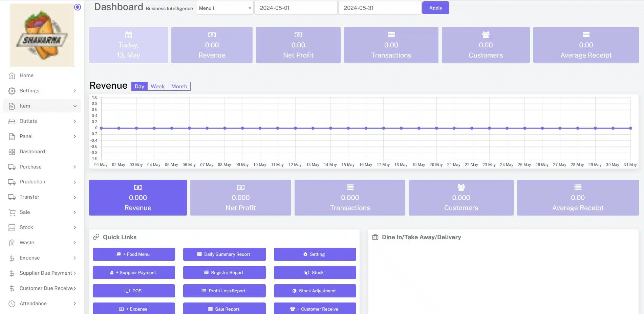Open the Daily Summary Report link
The image size is (644, 314).
224,254
